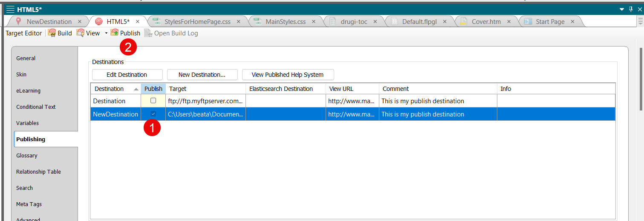
Task: Open the View dropdown arrow
Action: click(106, 33)
